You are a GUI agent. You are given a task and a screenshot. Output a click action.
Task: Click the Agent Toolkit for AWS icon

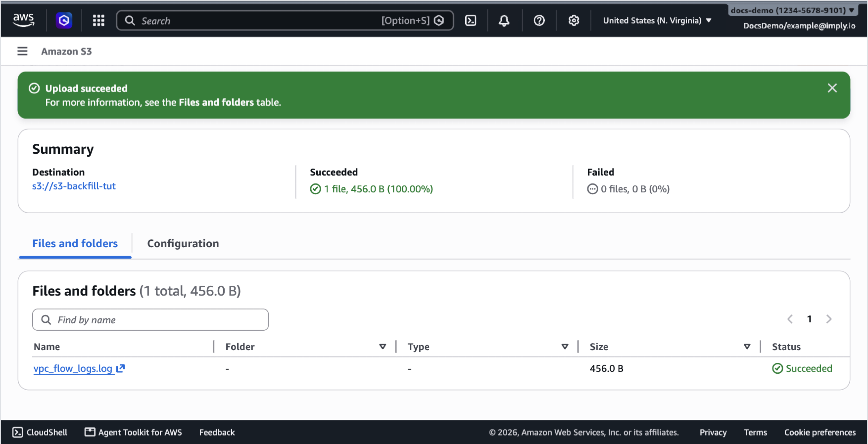pyautogui.click(x=90, y=432)
